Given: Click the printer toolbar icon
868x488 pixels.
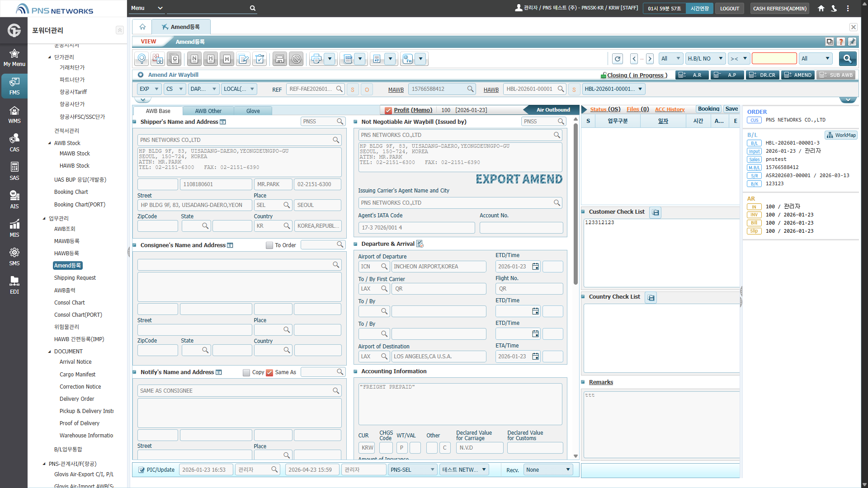Looking at the screenshot, I should [316, 59].
